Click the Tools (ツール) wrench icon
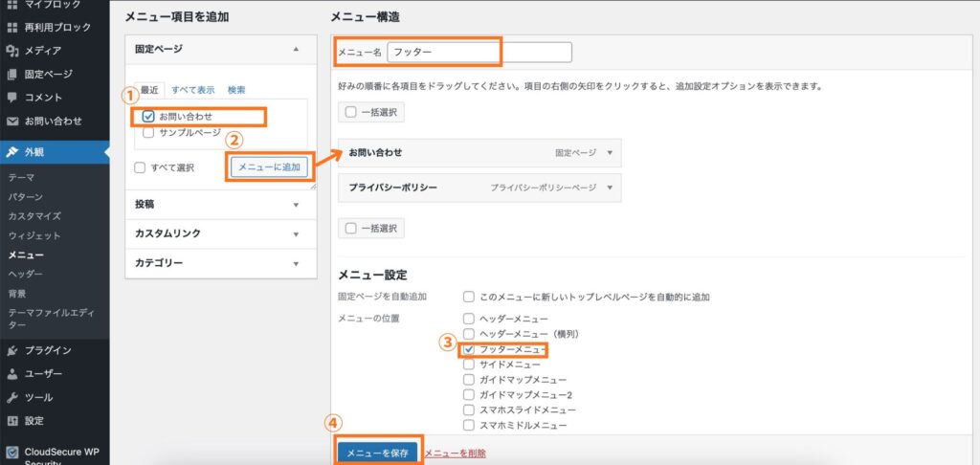 (x=11, y=397)
